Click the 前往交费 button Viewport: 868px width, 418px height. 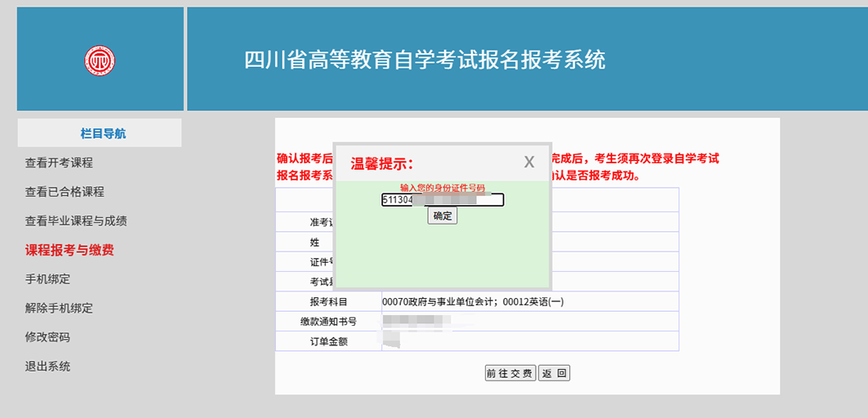(510, 373)
